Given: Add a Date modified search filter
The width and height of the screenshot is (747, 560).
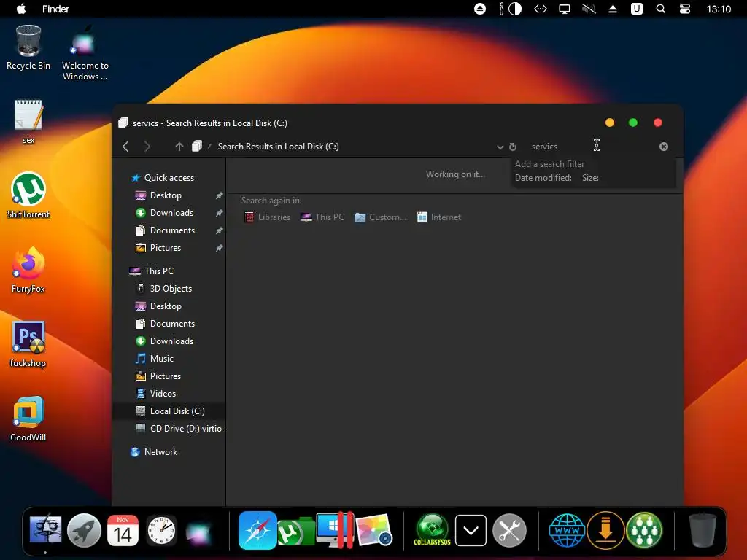Looking at the screenshot, I should click(543, 178).
